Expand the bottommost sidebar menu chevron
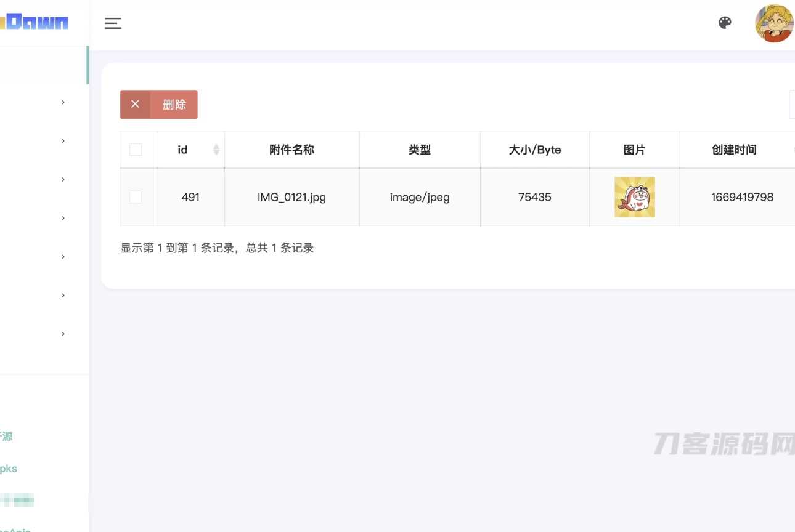This screenshot has height=532, width=795. (x=63, y=334)
